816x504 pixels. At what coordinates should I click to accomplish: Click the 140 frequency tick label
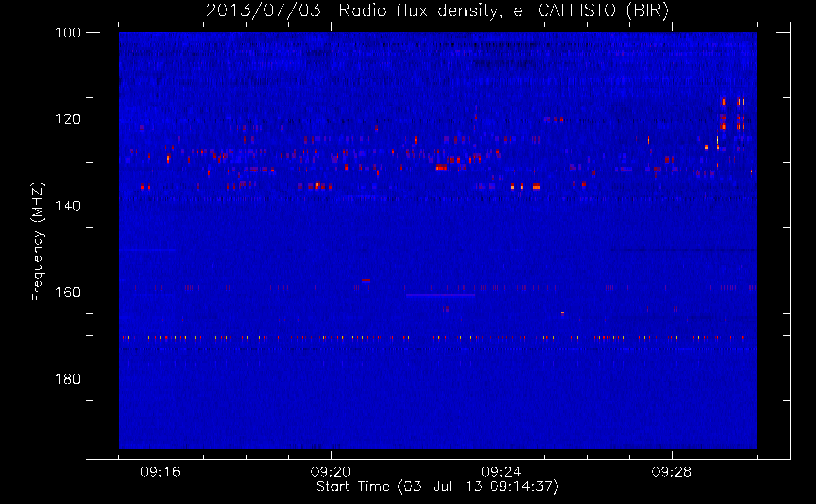68,206
